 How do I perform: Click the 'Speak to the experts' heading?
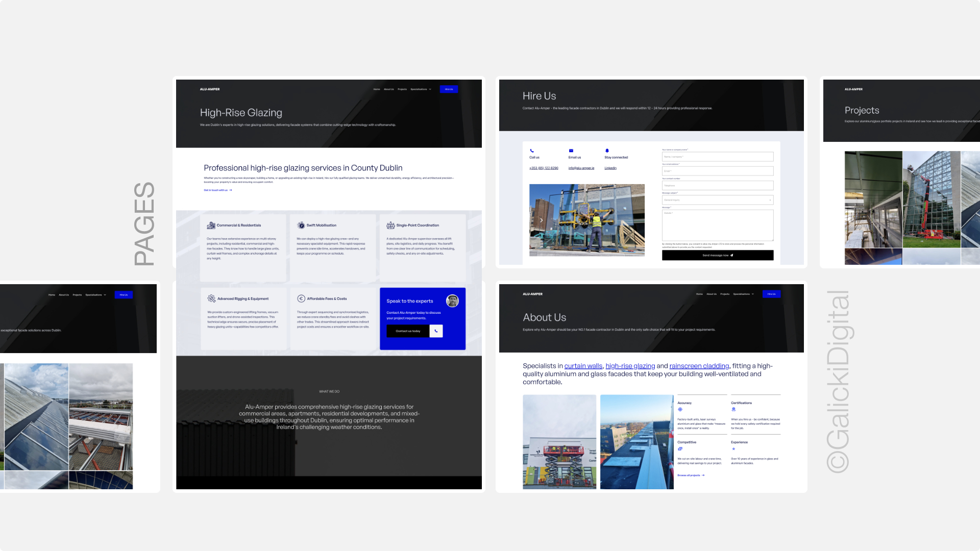click(410, 301)
